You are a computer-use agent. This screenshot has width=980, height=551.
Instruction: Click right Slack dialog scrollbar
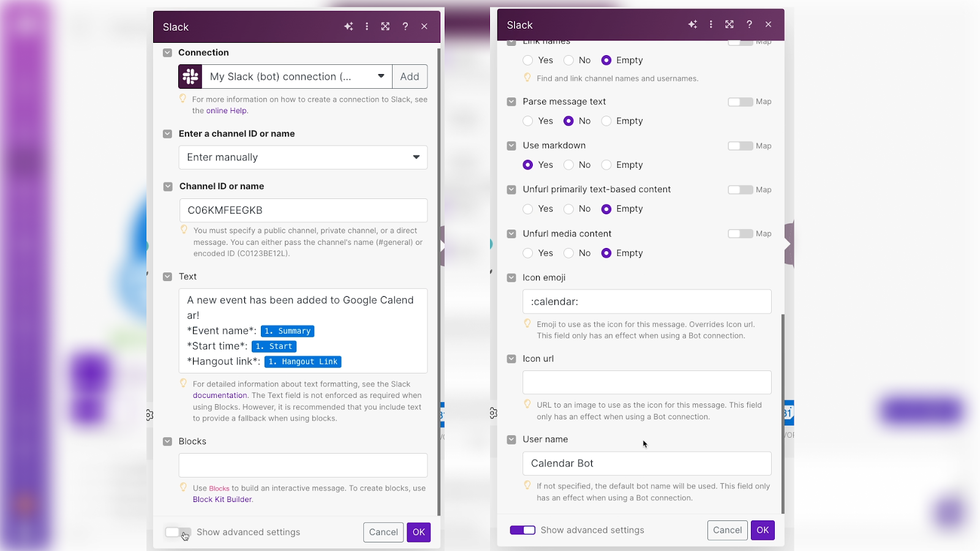pyautogui.click(x=783, y=414)
